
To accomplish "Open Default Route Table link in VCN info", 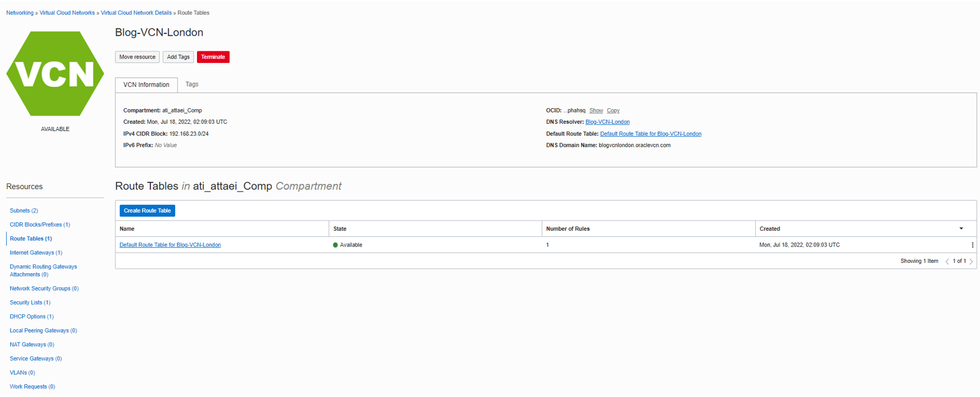I will pyautogui.click(x=651, y=134).
